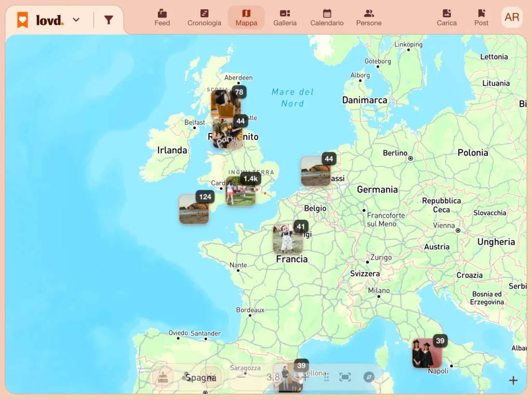Viewport: 532px width, 399px height.
Task: Click the lovd heart logo icon
Action: click(x=23, y=20)
